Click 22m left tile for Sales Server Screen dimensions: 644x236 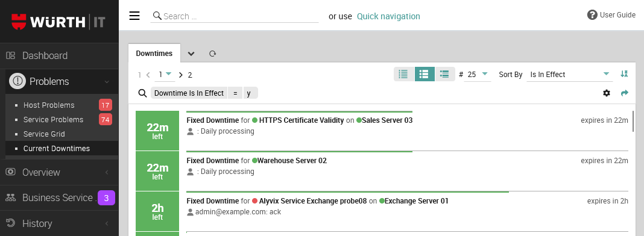pos(158,131)
